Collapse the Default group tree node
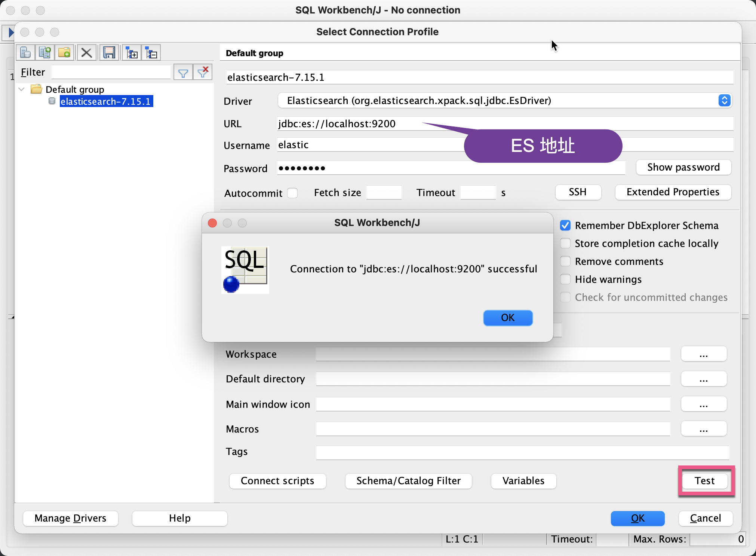Viewport: 756px width, 556px height. click(x=22, y=89)
